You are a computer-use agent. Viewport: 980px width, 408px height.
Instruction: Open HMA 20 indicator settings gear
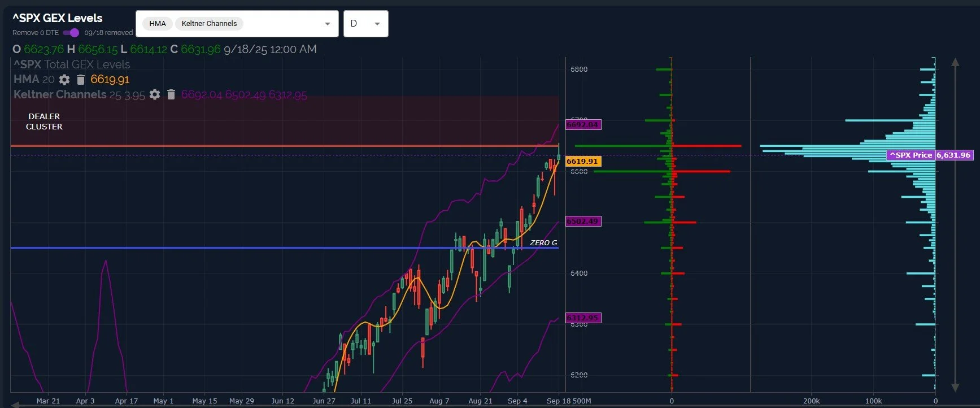(x=64, y=80)
